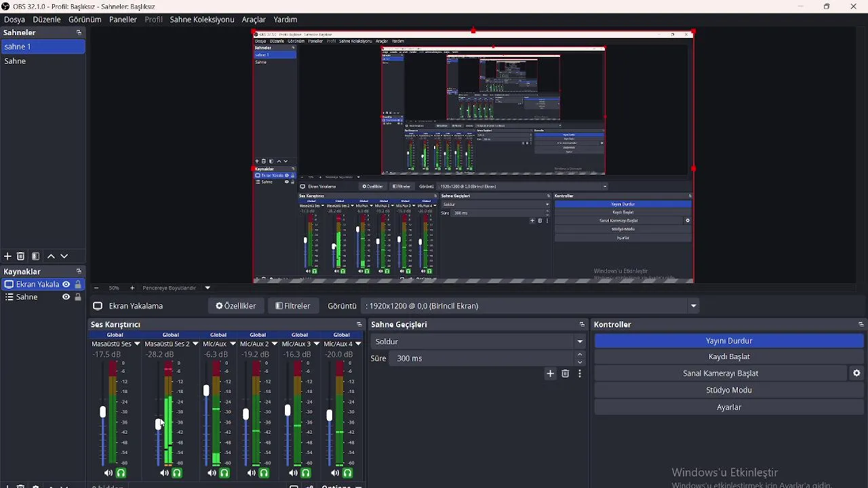Add a new scene with the plus icon
This screenshot has width=868, height=488.
tap(7, 257)
